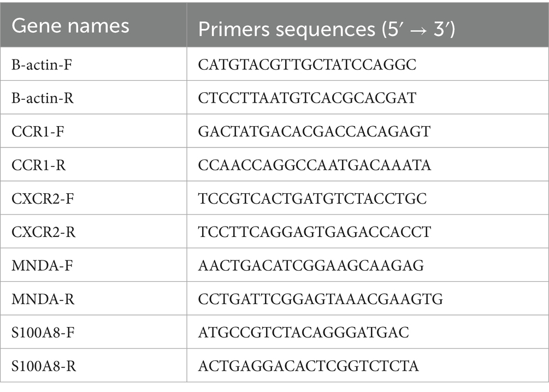Viewport: 549px width, 392px height.
Task: Select the sequence CCAACCAGGCCAATGACAAATA
Action: pos(315,164)
